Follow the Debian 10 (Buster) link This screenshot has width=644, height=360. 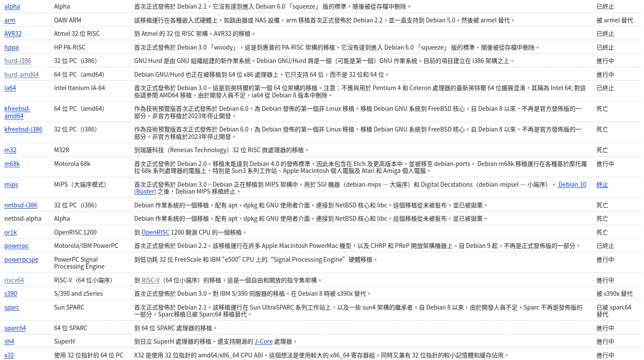click(x=572, y=185)
